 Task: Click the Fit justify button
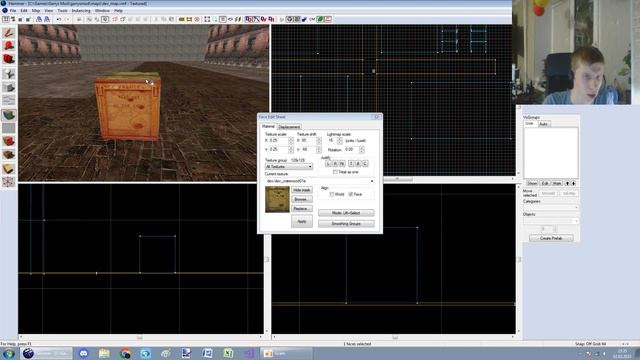coord(342,164)
